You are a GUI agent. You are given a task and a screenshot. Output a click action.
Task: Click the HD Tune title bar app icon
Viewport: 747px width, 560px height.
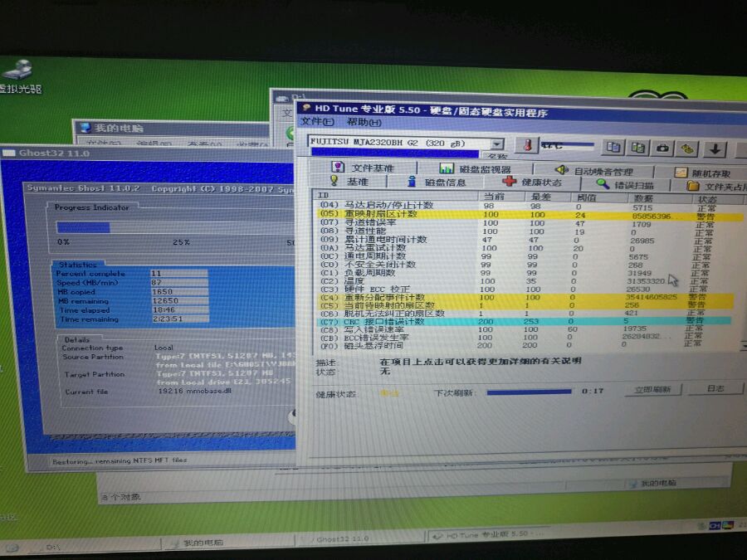(306, 107)
